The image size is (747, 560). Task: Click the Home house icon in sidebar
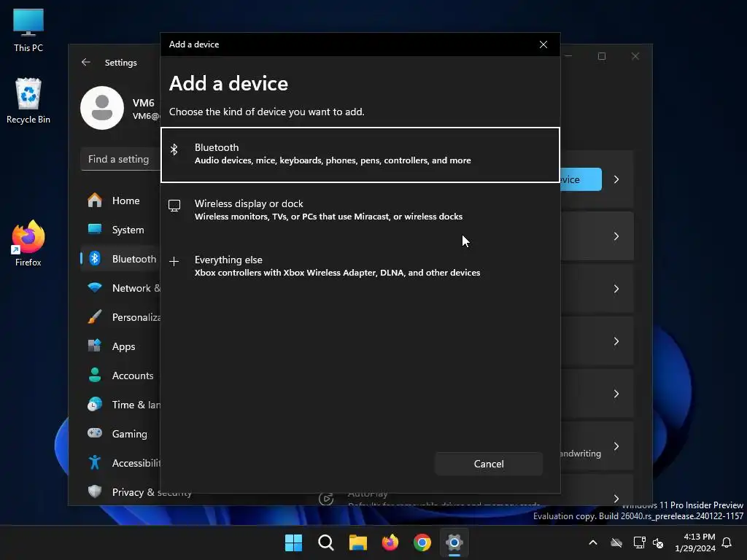(x=95, y=200)
